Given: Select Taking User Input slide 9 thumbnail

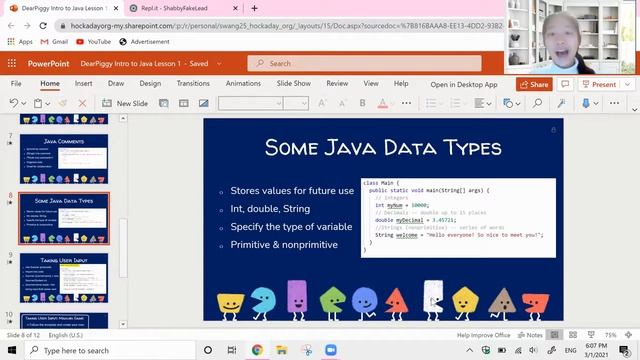Looking at the screenshot, I should click(64, 278).
